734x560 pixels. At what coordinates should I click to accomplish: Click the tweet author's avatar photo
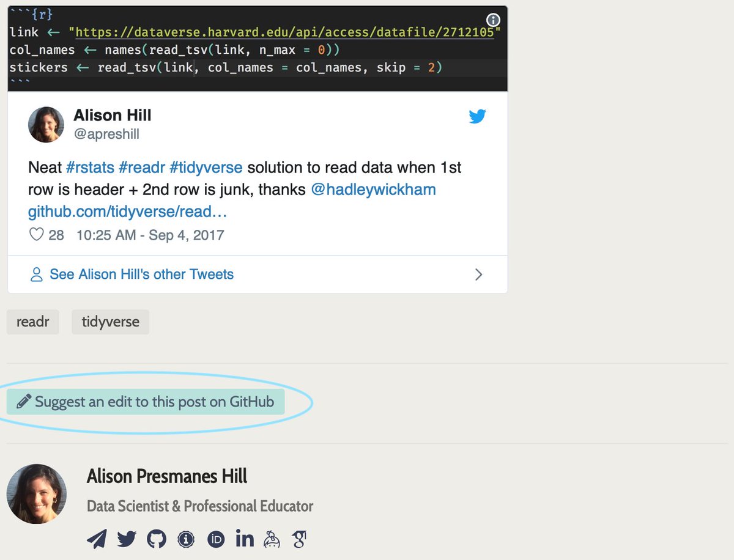[46, 125]
